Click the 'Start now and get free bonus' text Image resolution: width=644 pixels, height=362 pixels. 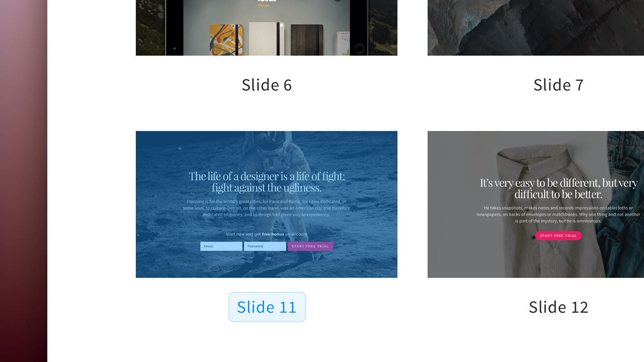click(266, 234)
